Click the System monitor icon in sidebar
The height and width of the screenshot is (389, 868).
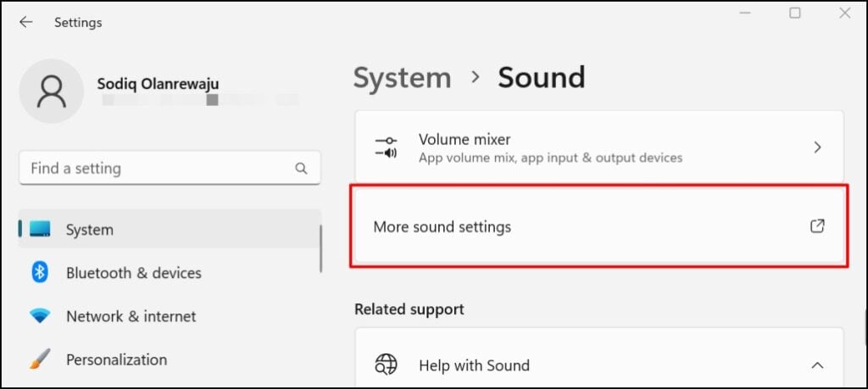(x=40, y=230)
